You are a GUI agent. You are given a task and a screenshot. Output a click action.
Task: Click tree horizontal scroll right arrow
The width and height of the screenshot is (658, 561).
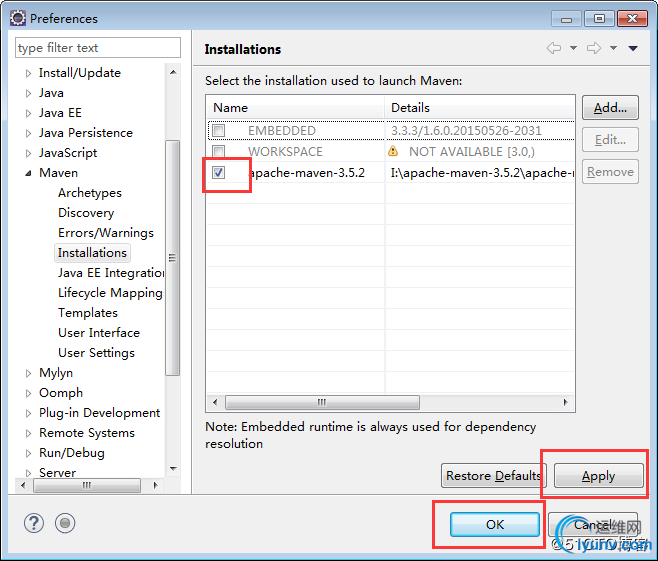coord(155,485)
